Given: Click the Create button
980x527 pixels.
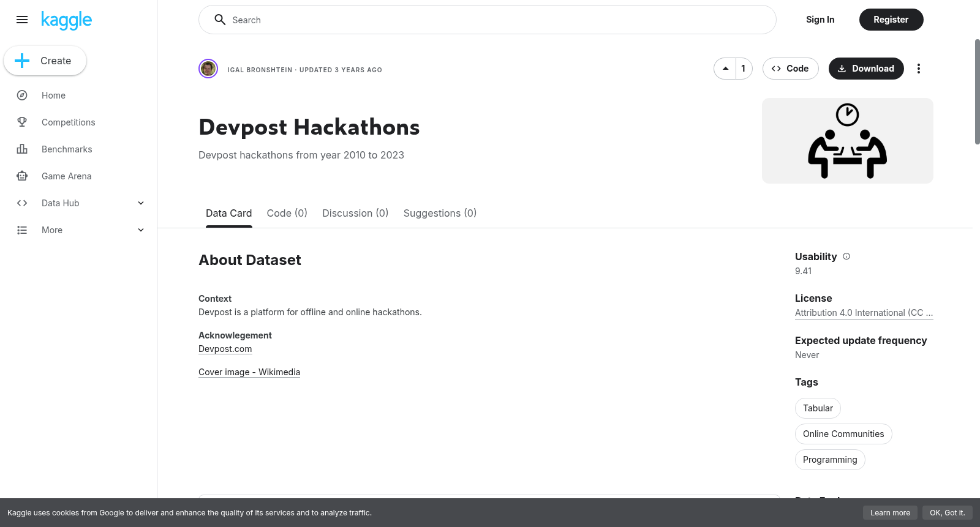Looking at the screenshot, I should 45,61.
